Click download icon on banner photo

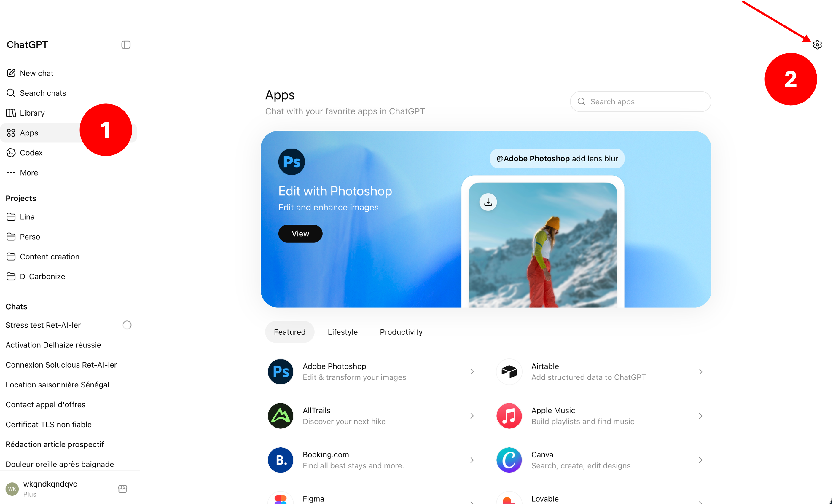coord(488,202)
